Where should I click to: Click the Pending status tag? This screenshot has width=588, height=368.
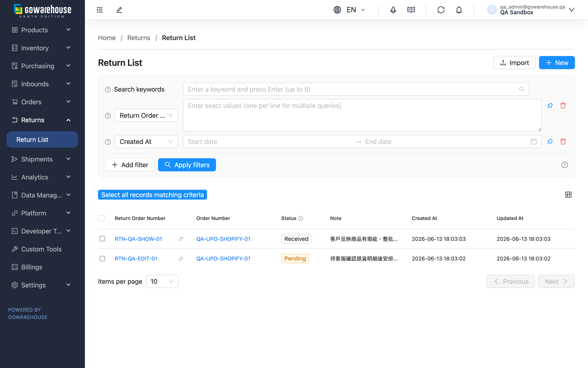pos(295,258)
